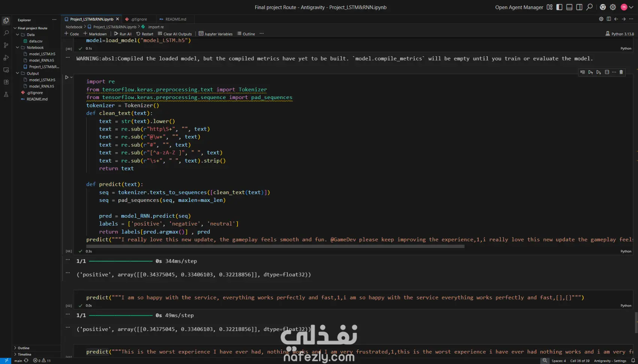Click the notebook settings gear in editor actions
Screen dimensions: 638x364
(x=601, y=19)
